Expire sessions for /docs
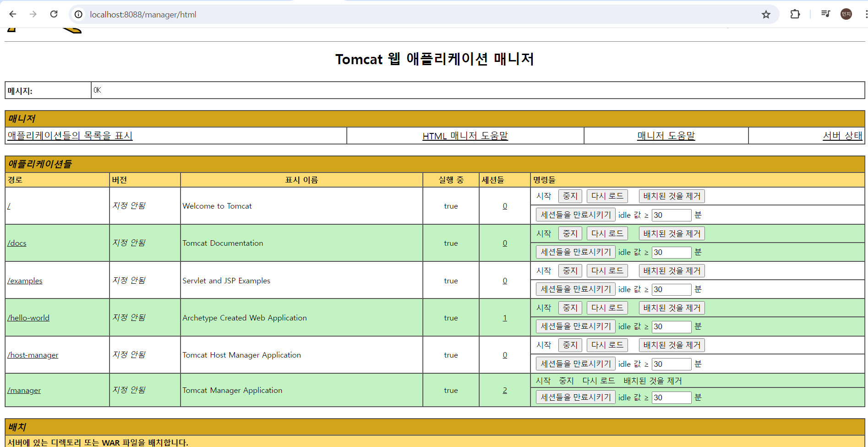This screenshot has width=868, height=447. tap(576, 252)
